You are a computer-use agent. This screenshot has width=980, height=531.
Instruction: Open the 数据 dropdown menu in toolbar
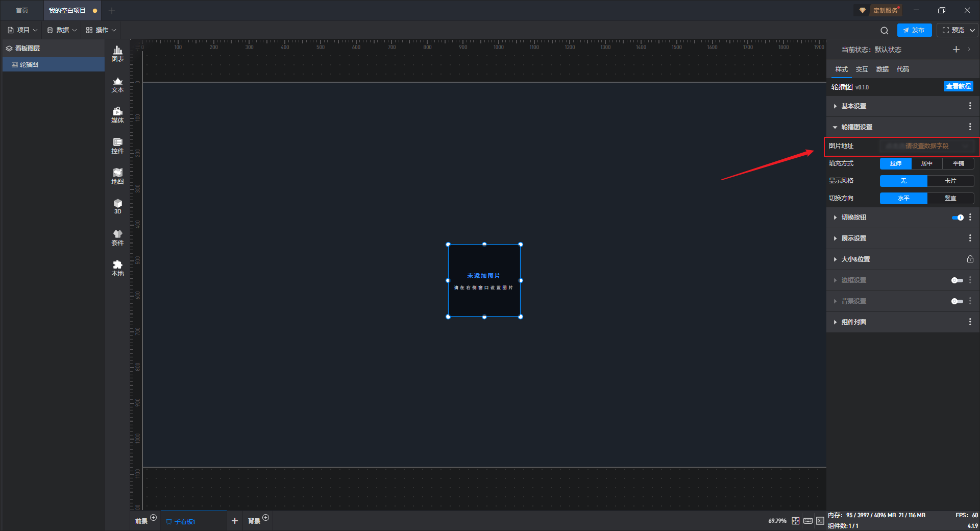tap(62, 30)
